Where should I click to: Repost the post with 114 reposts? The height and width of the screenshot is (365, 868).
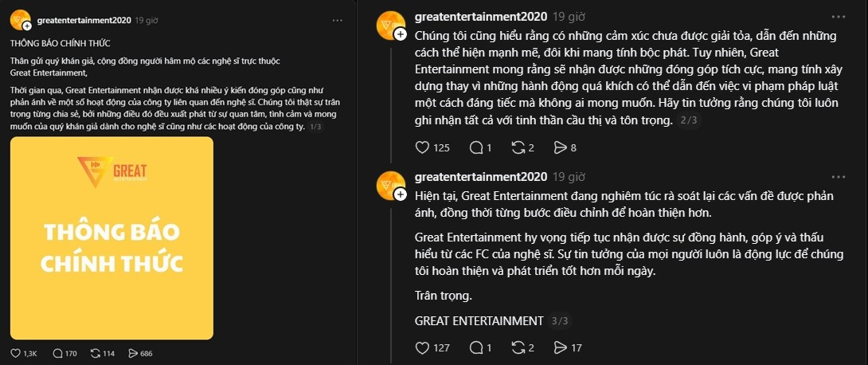point(96,352)
